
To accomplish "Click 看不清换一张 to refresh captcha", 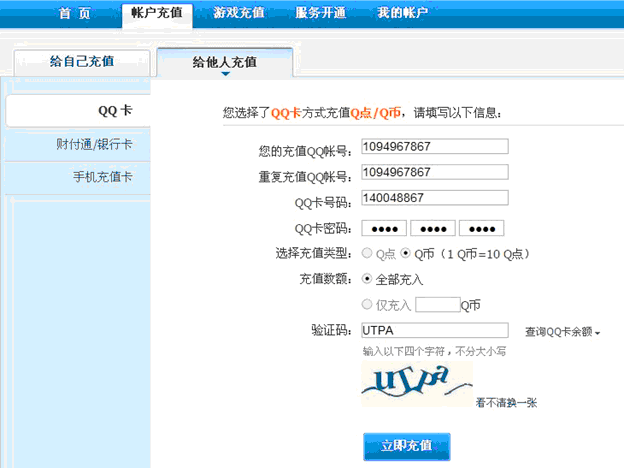I will coord(506,403).
